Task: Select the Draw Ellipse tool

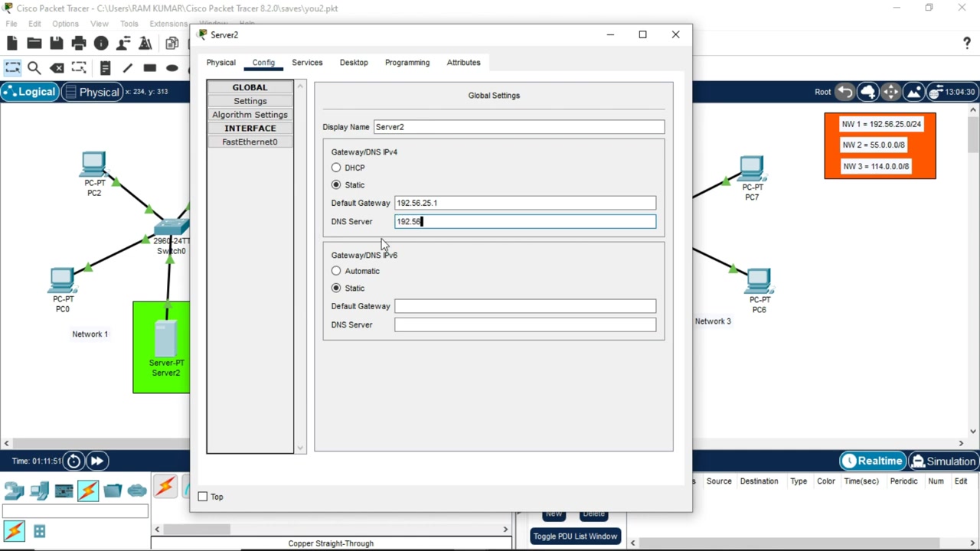Action: 172,68
